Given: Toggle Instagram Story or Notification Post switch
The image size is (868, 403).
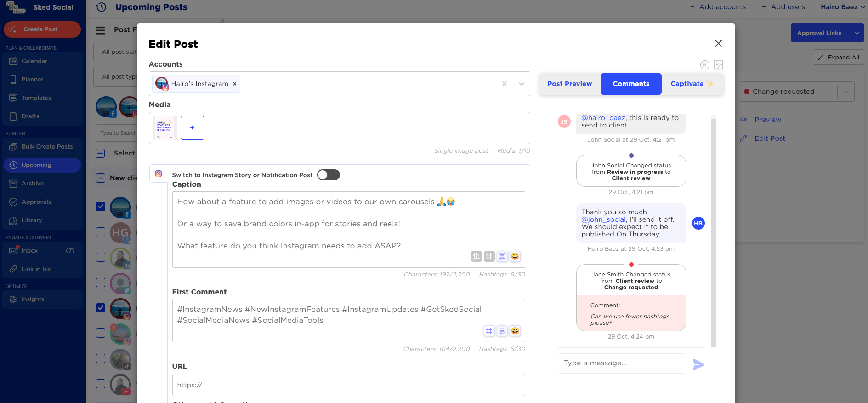Looking at the screenshot, I should pyautogui.click(x=328, y=175).
